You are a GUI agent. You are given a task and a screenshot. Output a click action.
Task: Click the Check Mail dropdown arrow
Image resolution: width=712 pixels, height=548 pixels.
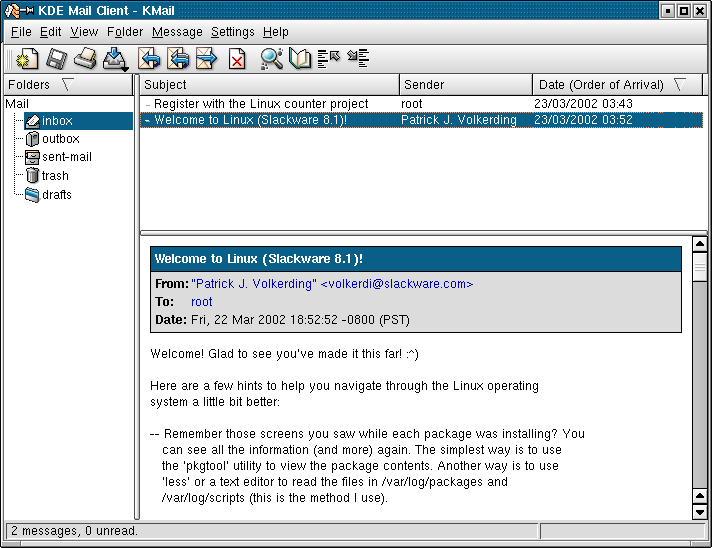point(124,69)
